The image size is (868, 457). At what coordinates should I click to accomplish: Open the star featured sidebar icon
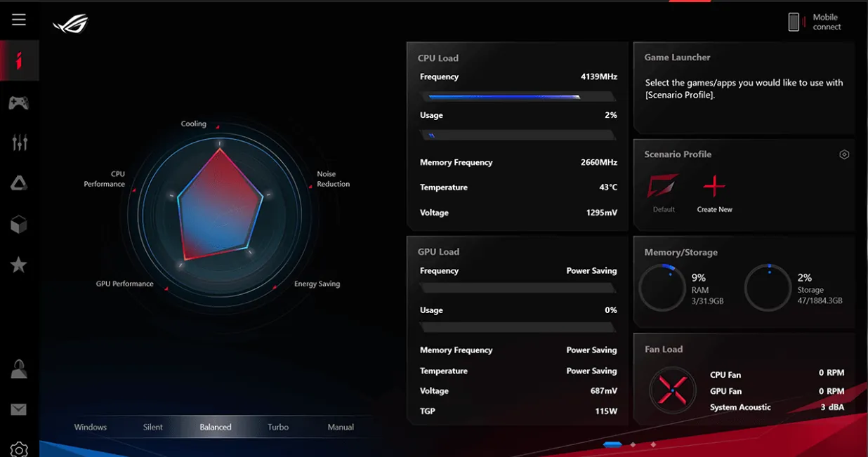19,265
